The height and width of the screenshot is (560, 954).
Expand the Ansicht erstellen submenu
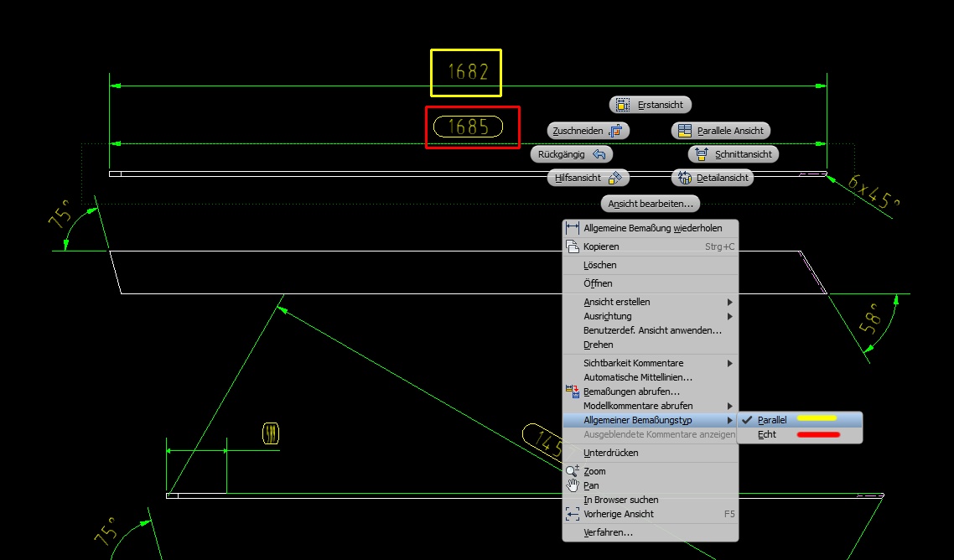(x=651, y=302)
